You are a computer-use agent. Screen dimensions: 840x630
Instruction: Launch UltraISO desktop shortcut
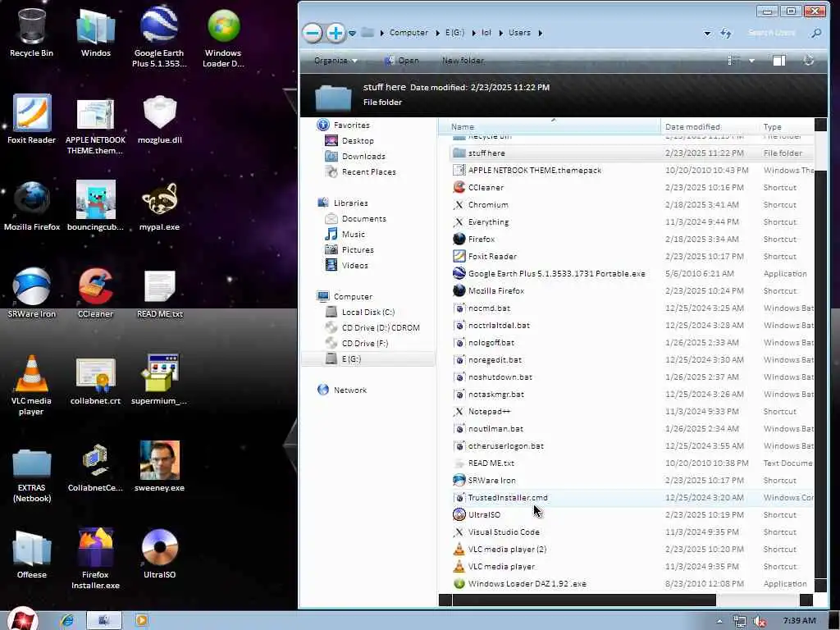pyautogui.click(x=159, y=554)
